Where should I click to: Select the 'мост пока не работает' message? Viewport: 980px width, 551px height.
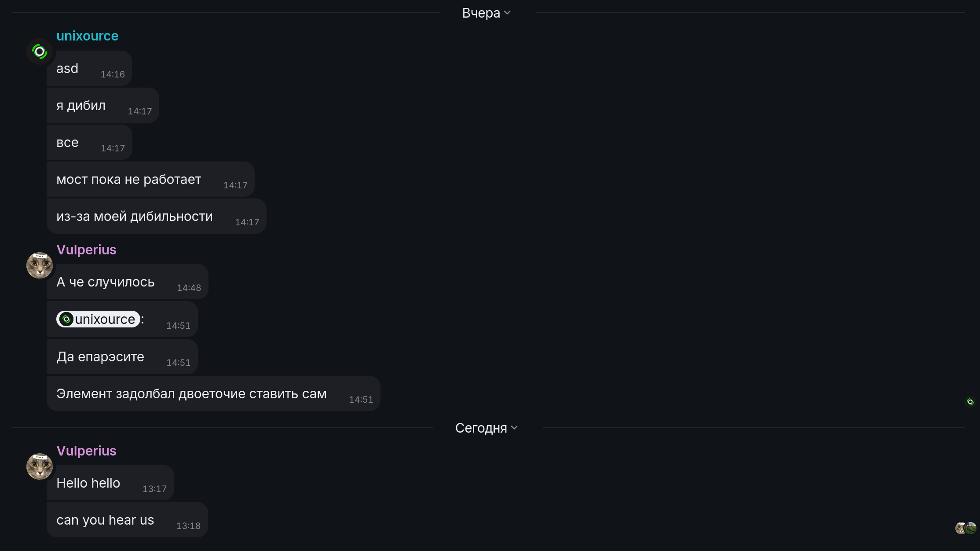click(150, 179)
